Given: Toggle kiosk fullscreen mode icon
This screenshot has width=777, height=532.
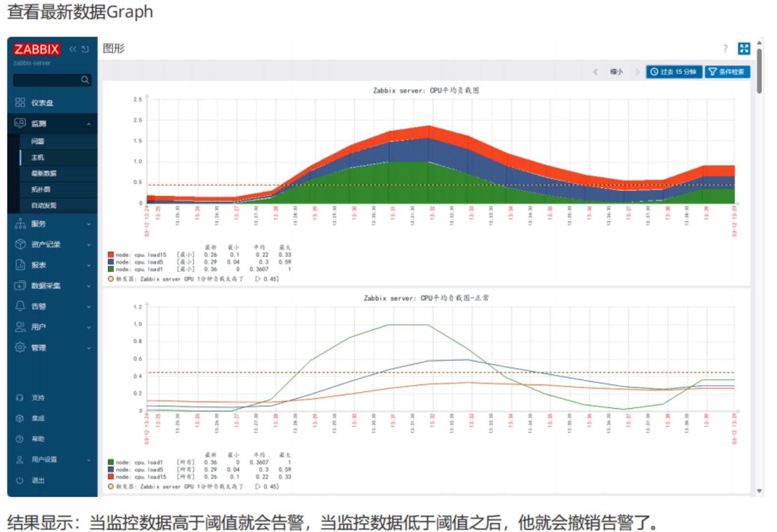Looking at the screenshot, I should [x=744, y=48].
